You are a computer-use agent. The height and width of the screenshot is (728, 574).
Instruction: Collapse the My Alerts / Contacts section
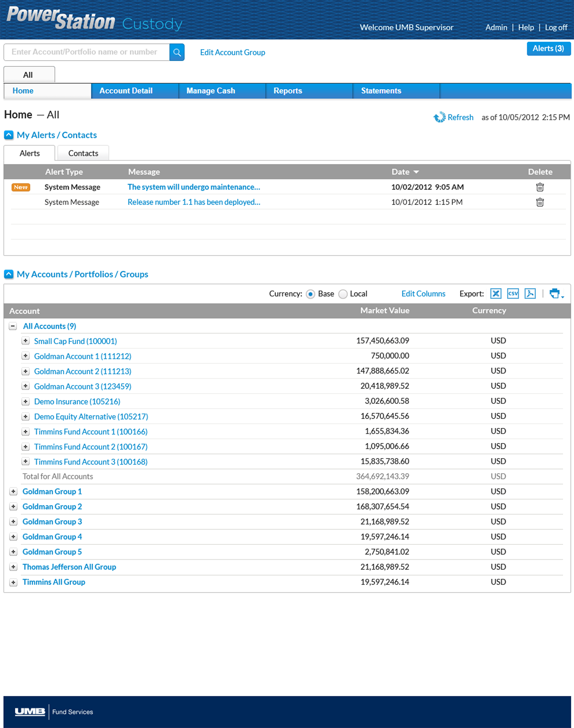[9, 135]
